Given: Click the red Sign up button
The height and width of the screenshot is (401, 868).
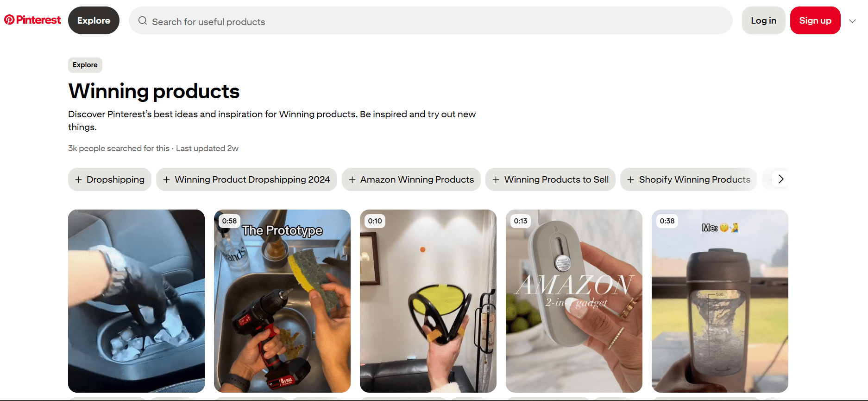Looking at the screenshot, I should click(x=815, y=20).
